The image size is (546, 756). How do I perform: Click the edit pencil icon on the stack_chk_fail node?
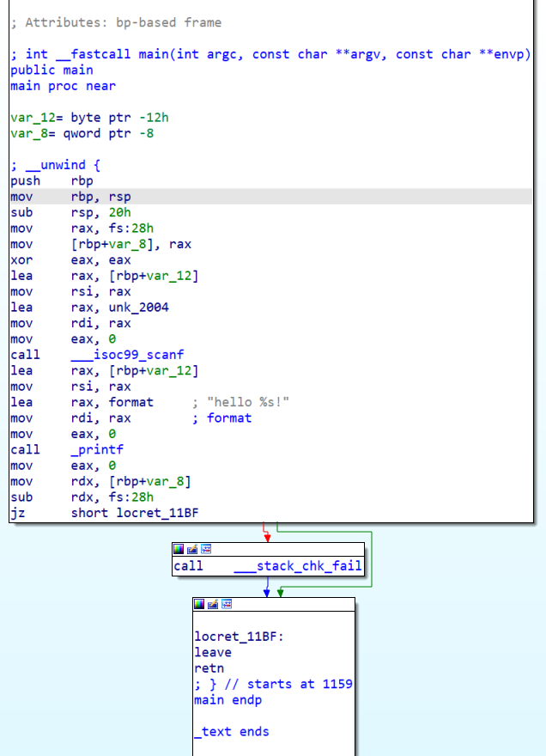192,549
